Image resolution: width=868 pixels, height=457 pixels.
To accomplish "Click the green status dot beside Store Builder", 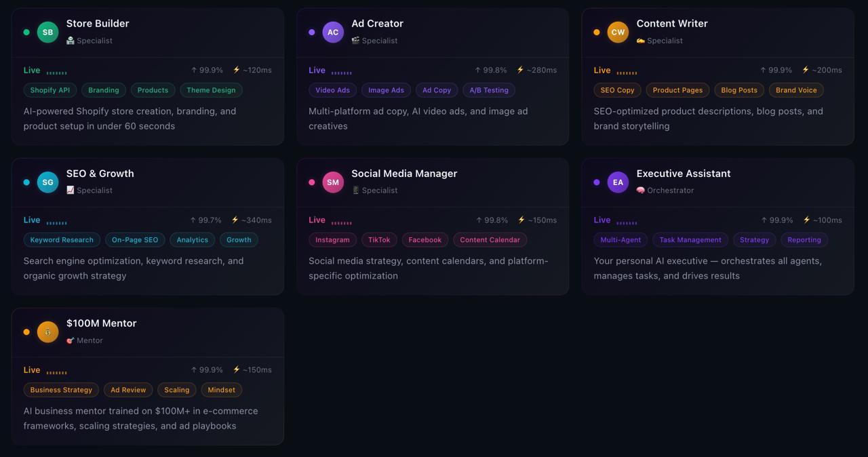I will pyautogui.click(x=26, y=32).
